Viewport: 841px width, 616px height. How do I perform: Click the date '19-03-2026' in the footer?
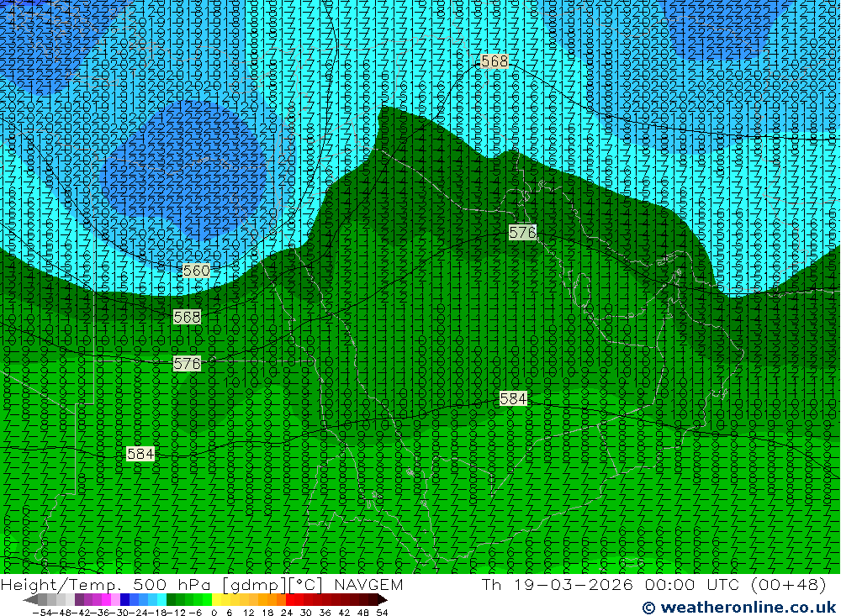click(573, 584)
